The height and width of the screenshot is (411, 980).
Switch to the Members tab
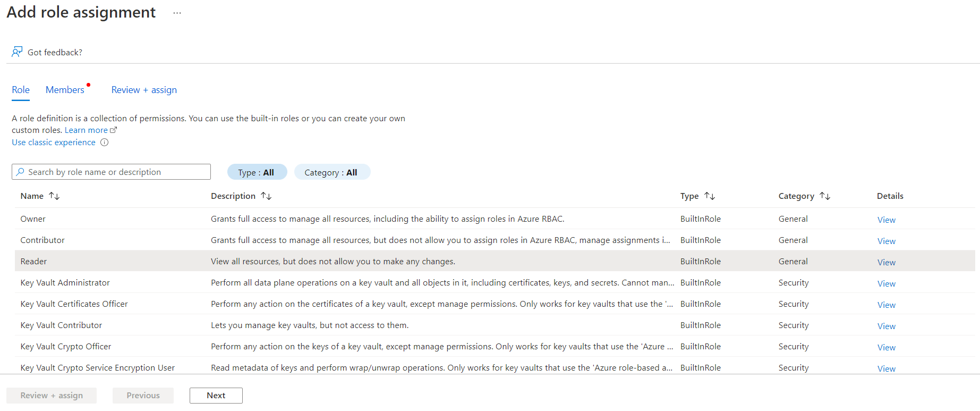click(x=65, y=90)
